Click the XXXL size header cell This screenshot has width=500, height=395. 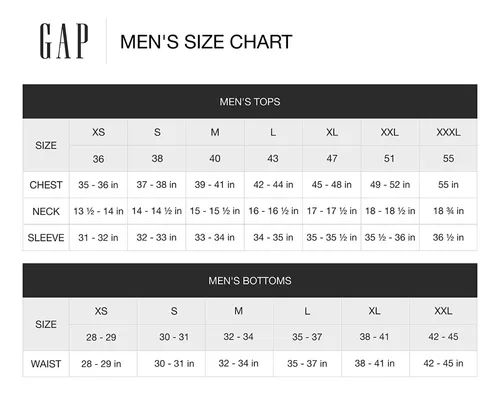click(448, 132)
